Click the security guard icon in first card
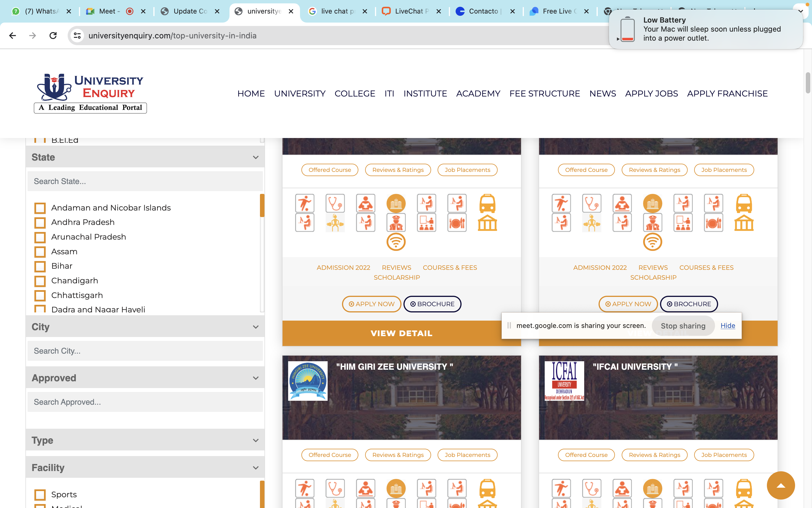812x508 pixels. (396, 222)
